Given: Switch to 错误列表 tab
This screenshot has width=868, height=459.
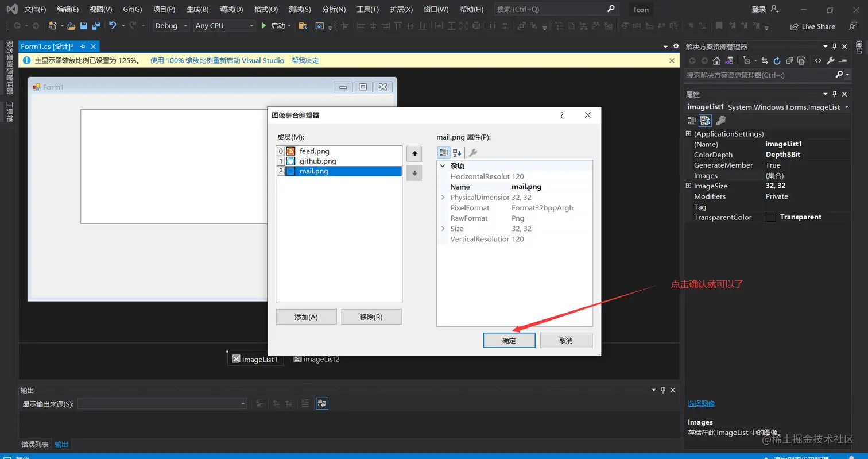Looking at the screenshot, I should (x=35, y=445).
